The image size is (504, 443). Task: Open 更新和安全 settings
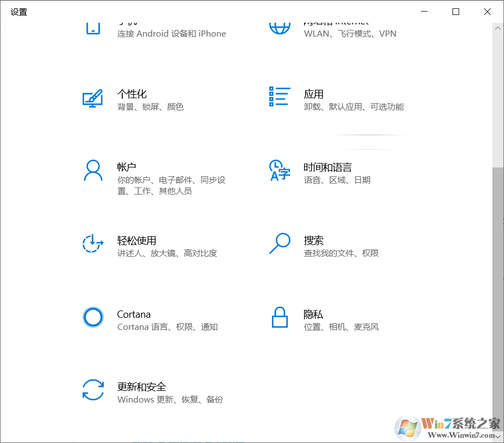click(x=142, y=386)
